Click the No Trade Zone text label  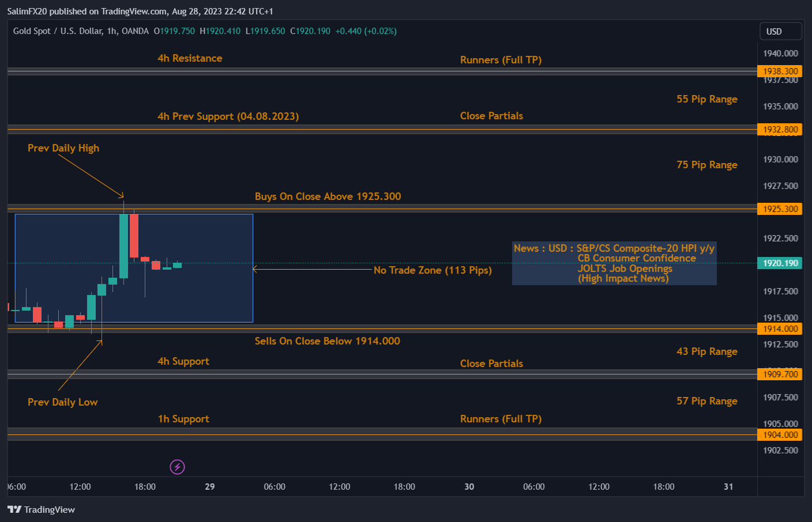432,270
